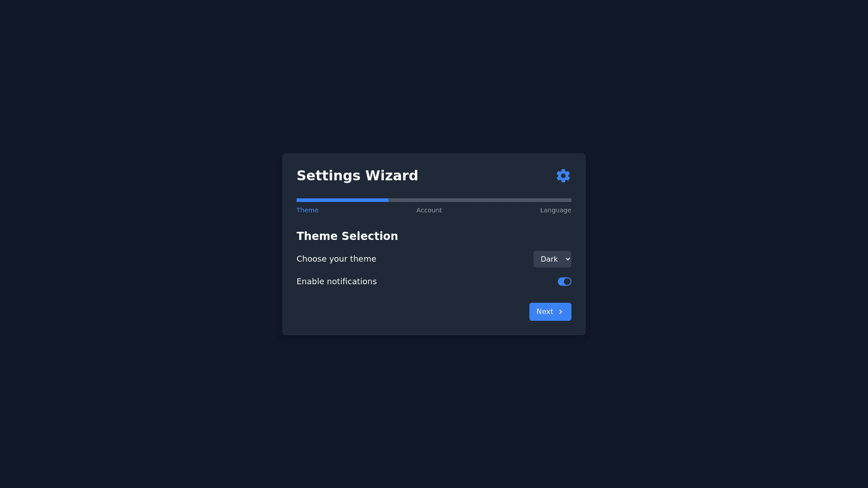Click the blue filled part of progress bar

click(342, 200)
